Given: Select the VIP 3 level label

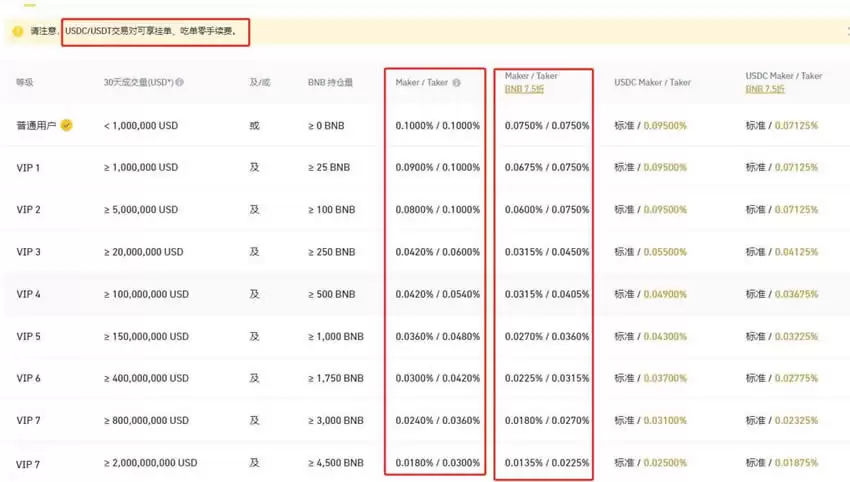Looking at the screenshot, I should click(x=29, y=252).
